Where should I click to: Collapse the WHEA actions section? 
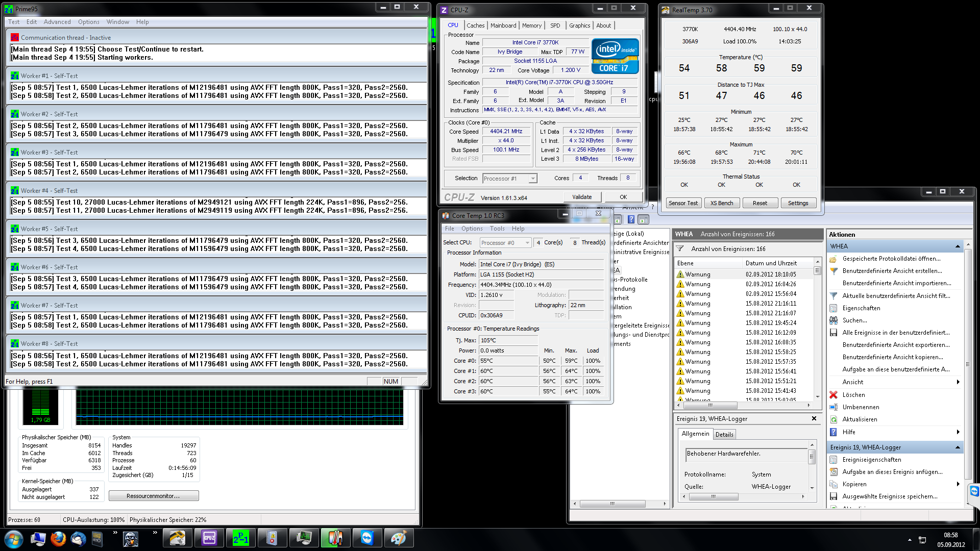[958, 246]
